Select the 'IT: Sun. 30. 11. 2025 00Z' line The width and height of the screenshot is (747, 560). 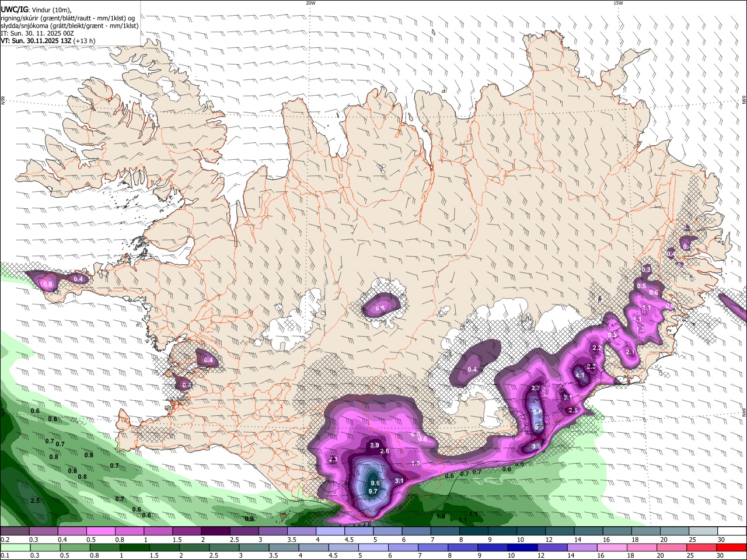(37, 33)
